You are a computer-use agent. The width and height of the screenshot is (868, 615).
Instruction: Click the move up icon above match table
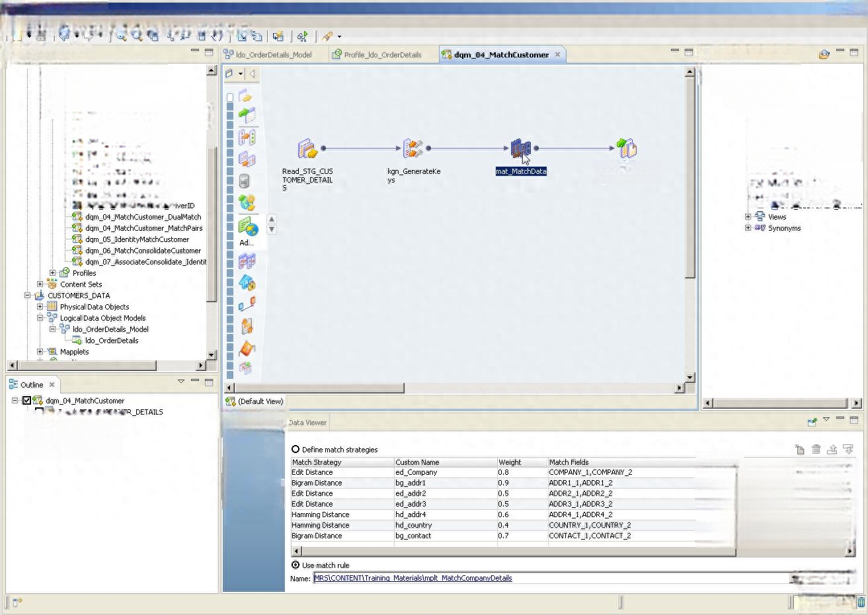click(832, 450)
